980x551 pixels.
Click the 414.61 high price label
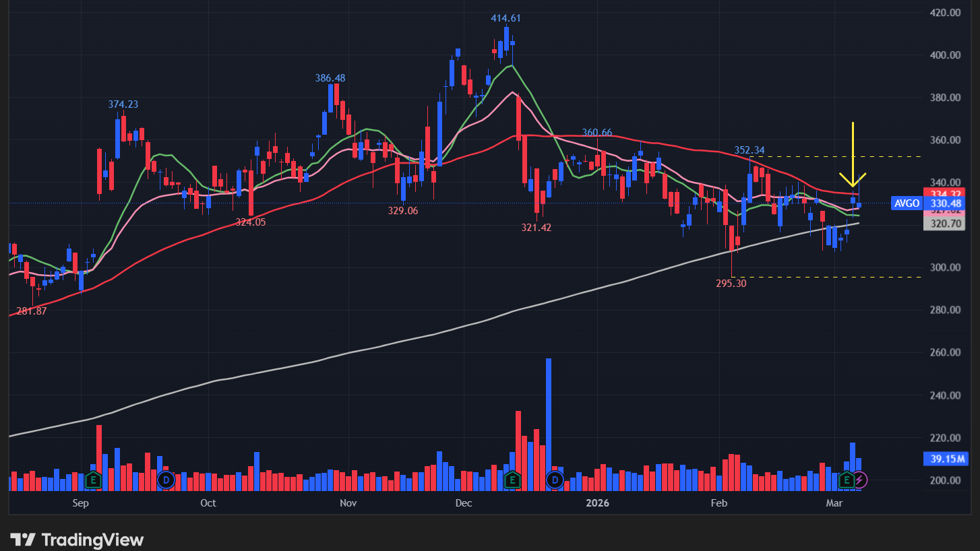coord(504,16)
